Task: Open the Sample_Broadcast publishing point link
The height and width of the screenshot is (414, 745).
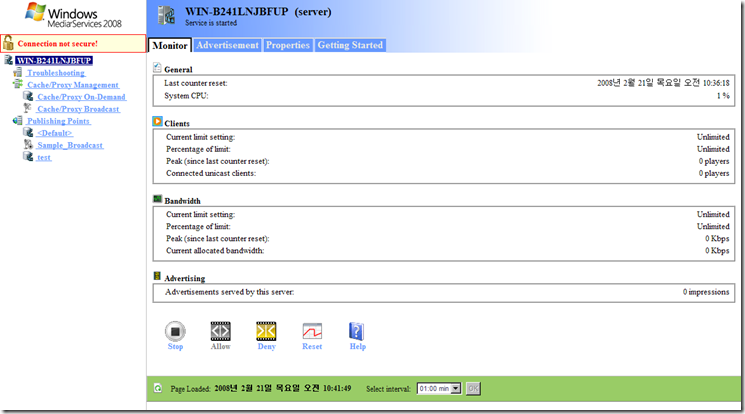Action: [x=70, y=145]
